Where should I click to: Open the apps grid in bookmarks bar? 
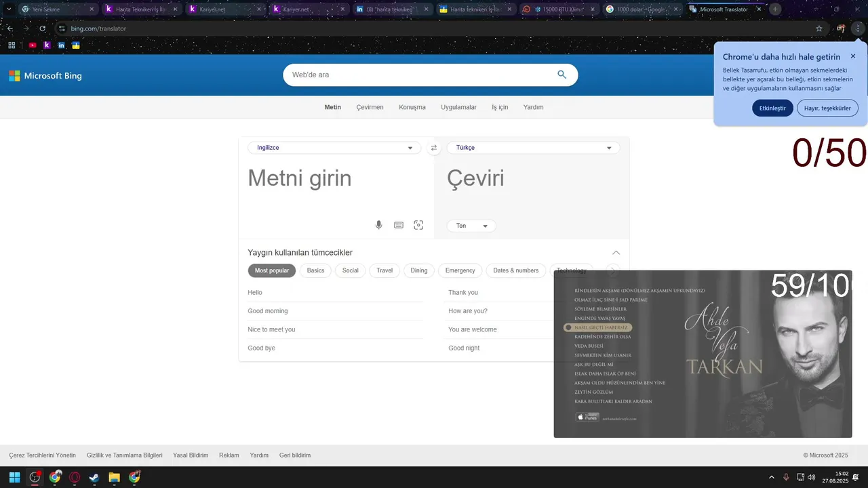click(x=12, y=45)
